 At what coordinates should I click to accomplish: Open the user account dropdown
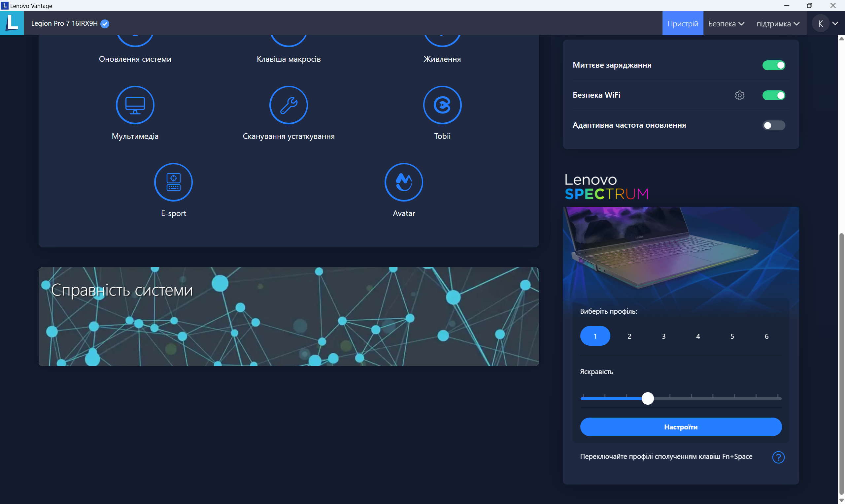(x=826, y=23)
